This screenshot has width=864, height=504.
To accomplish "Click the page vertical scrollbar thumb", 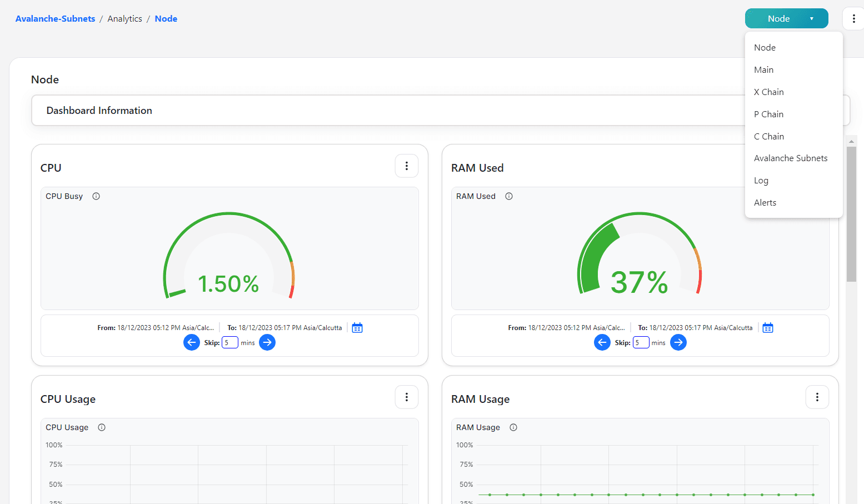I will [851, 214].
